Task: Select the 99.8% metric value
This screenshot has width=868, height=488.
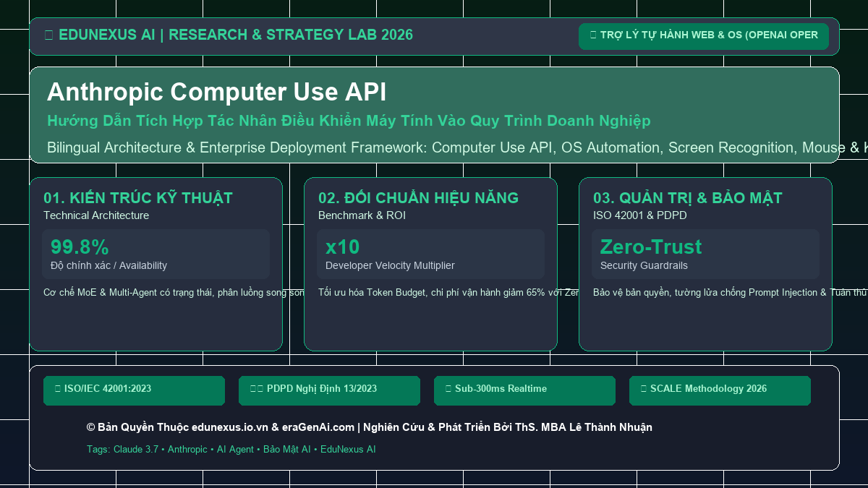Action: click(x=80, y=247)
